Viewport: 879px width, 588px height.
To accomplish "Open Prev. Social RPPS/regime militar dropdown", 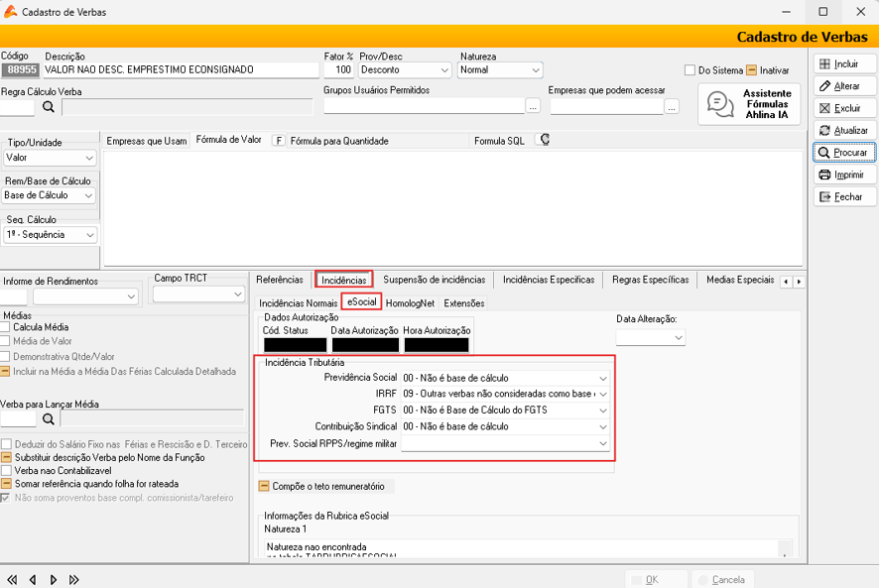I will click(x=505, y=443).
